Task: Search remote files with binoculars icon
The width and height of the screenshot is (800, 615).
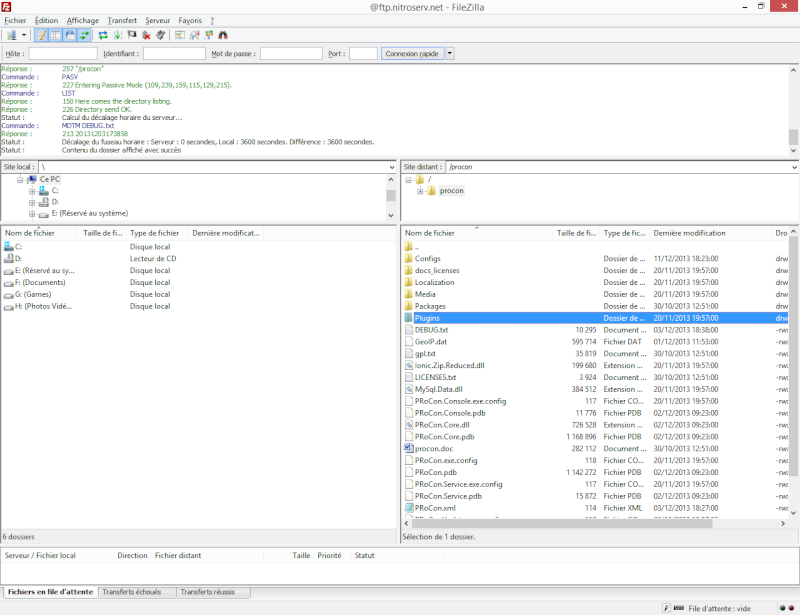Action: coord(223,35)
